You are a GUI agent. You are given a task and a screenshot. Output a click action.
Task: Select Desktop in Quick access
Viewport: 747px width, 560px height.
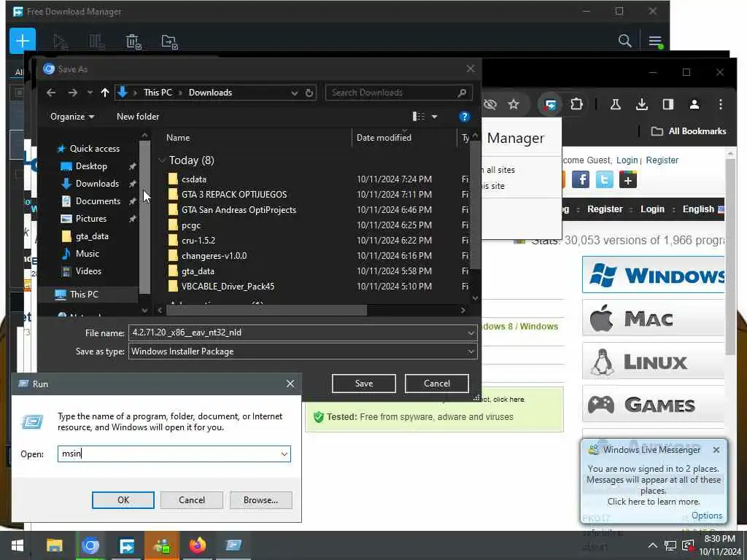[91, 166]
